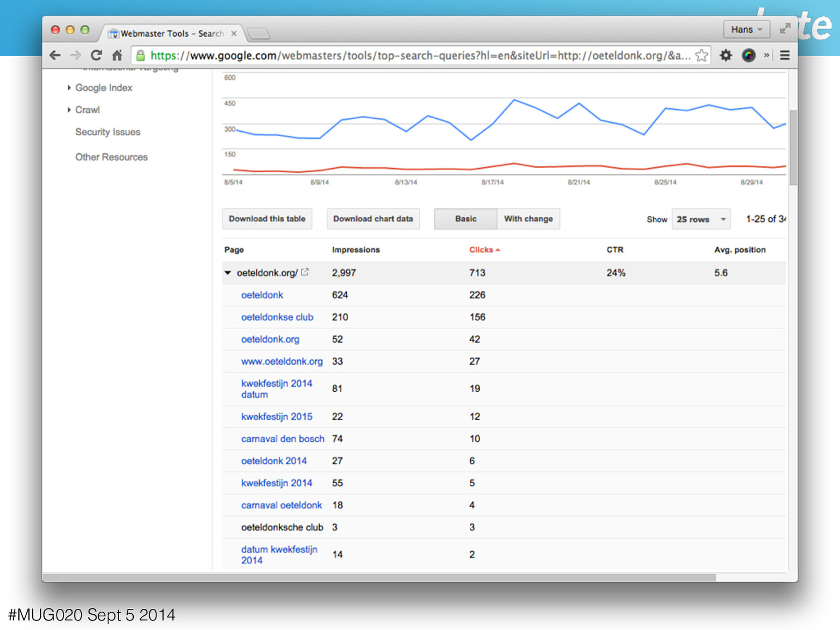Click the green padlock secure icon

click(x=140, y=55)
